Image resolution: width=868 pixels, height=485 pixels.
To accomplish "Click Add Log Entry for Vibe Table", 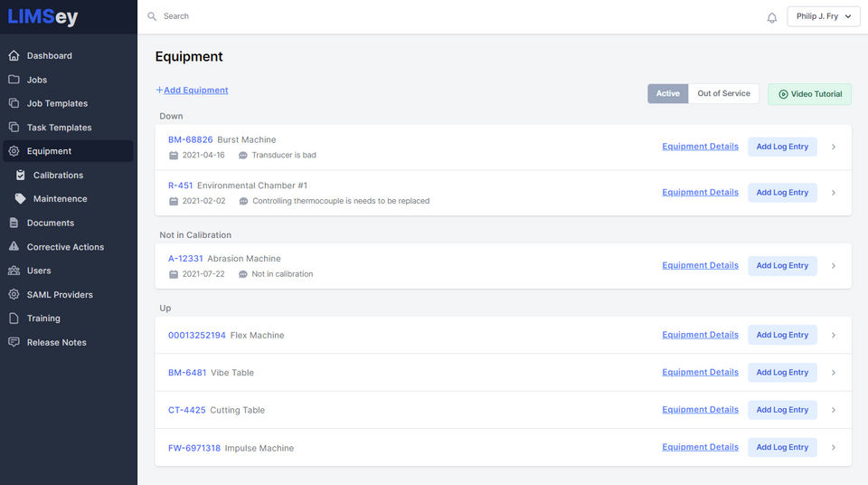I will [x=782, y=373].
